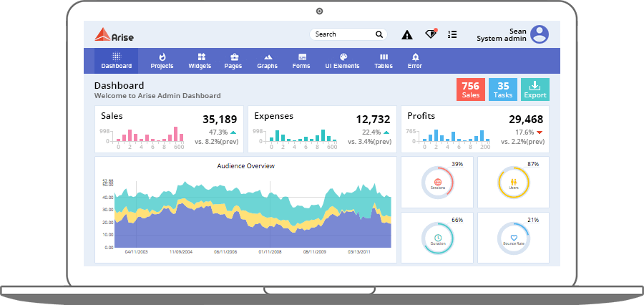Go to the Graphs section

click(x=267, y=61)
